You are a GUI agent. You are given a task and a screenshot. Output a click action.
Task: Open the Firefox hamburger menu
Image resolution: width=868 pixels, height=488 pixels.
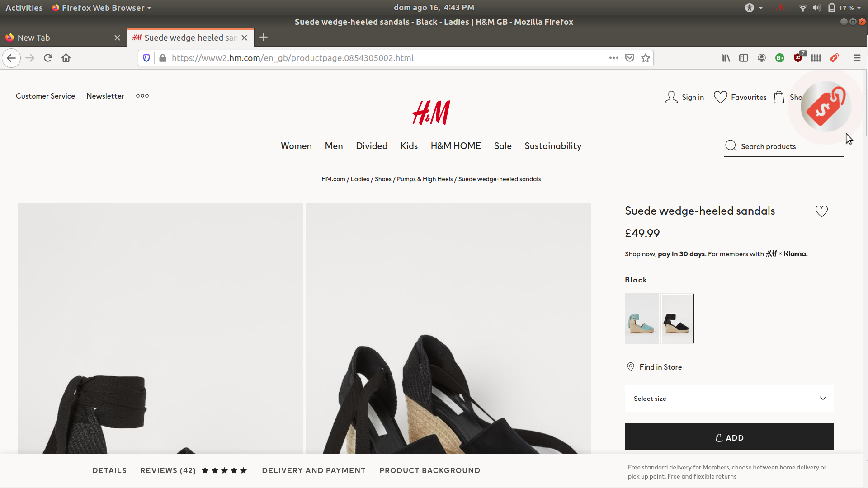coord(857,58)
